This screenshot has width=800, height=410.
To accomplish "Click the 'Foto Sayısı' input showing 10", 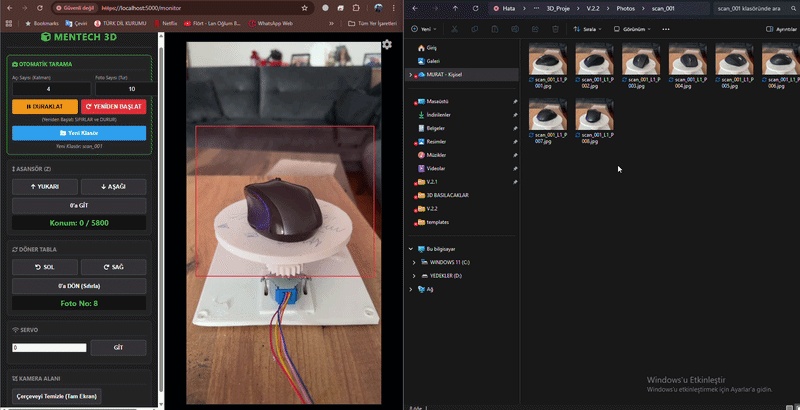I will 126,89.
